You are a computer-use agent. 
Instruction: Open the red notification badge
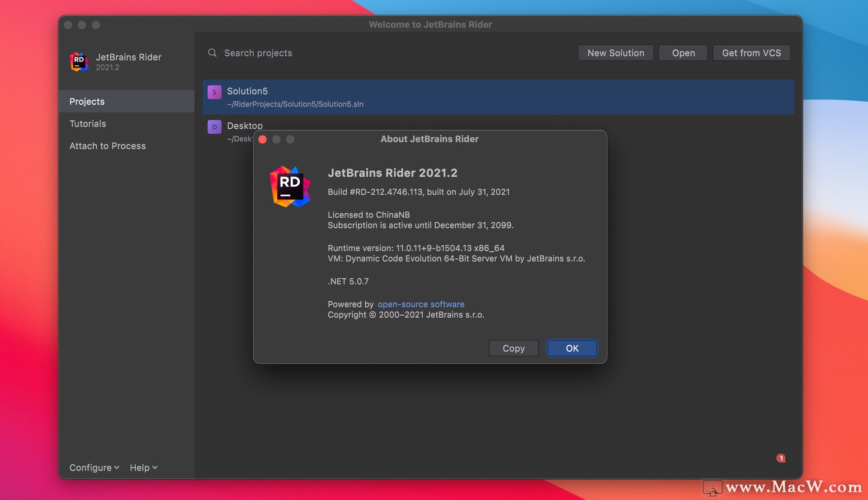781,458
